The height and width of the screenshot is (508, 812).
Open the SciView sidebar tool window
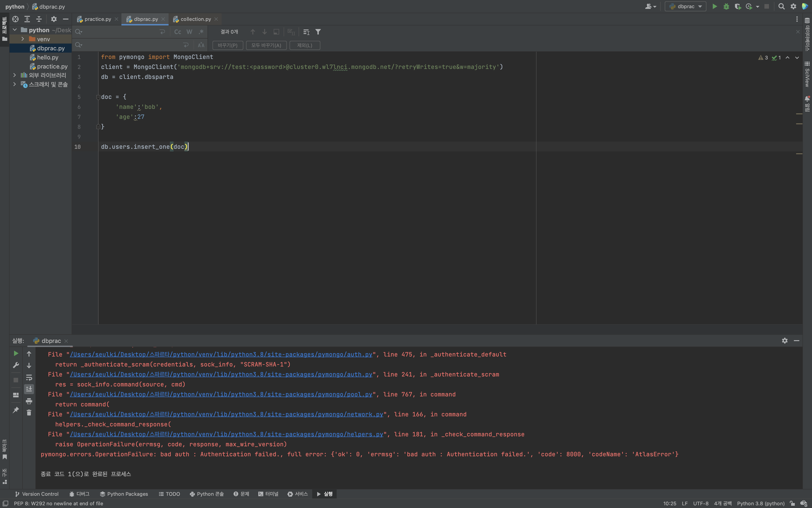click(x=807, y=75)
